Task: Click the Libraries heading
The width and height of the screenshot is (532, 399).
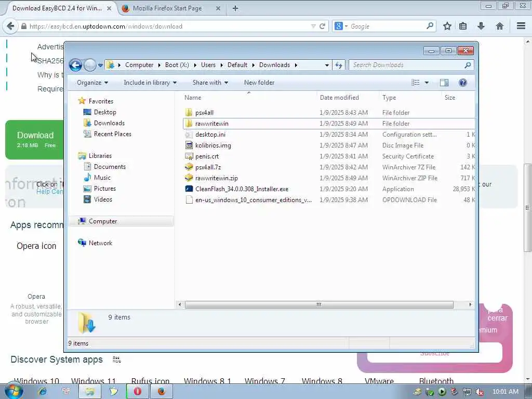Action: coord(95,156)
